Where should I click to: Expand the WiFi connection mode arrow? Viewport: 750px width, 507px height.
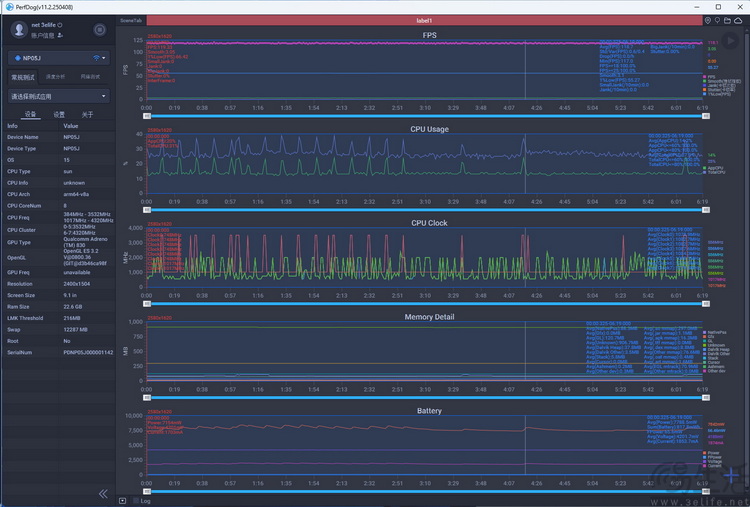105,58
